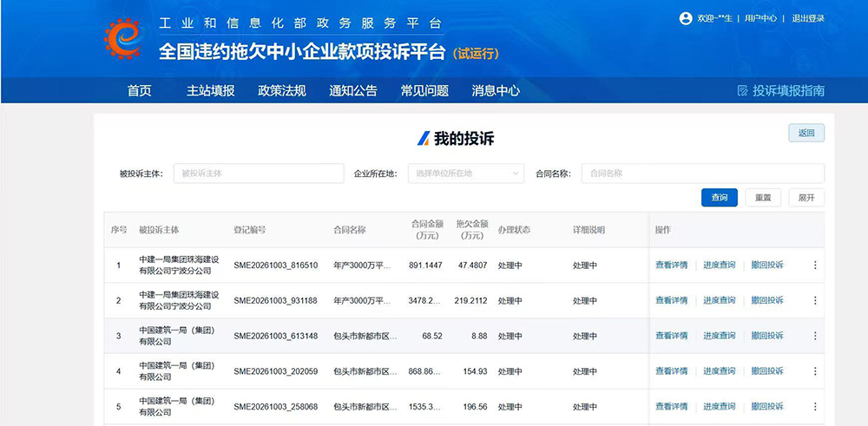The height and width of the screenshot is (426, 868).
Task: Click owed amount 47.4807 in row 1
Action: [473, 265]
